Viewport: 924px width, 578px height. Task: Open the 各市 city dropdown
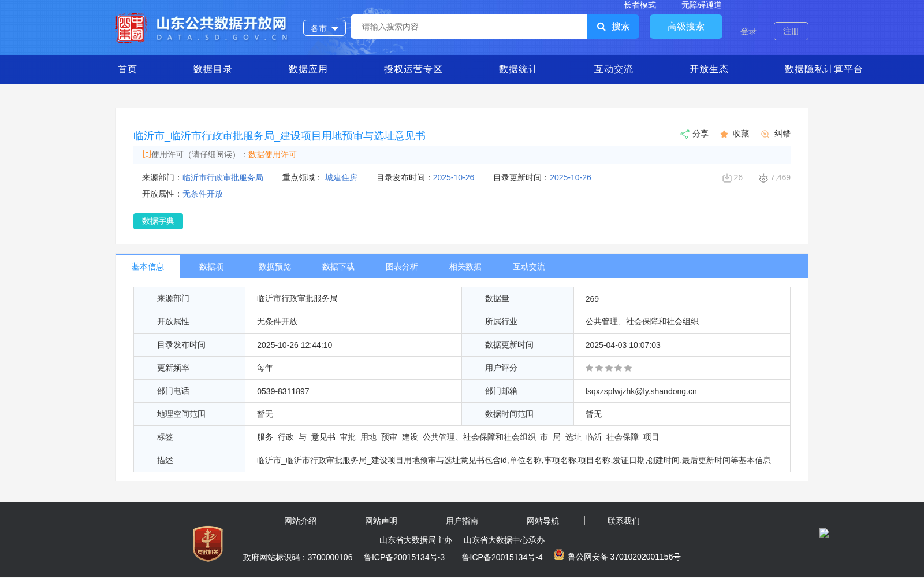click(x=325, y=28)
